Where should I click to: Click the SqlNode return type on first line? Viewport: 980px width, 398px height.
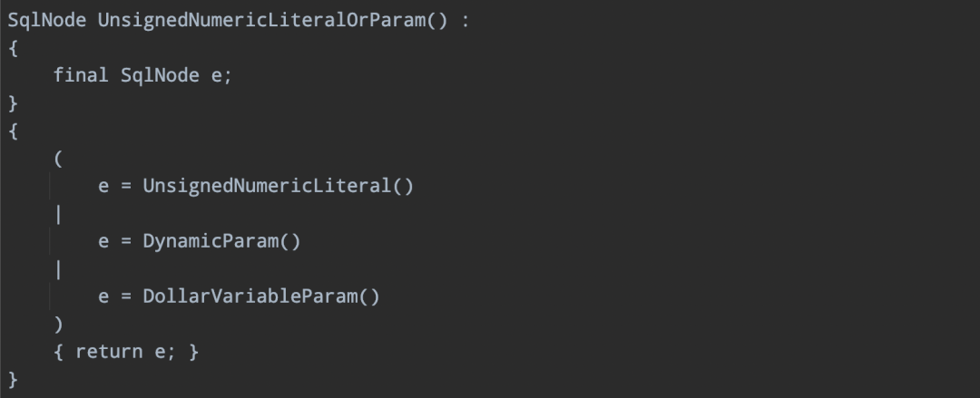47,20
